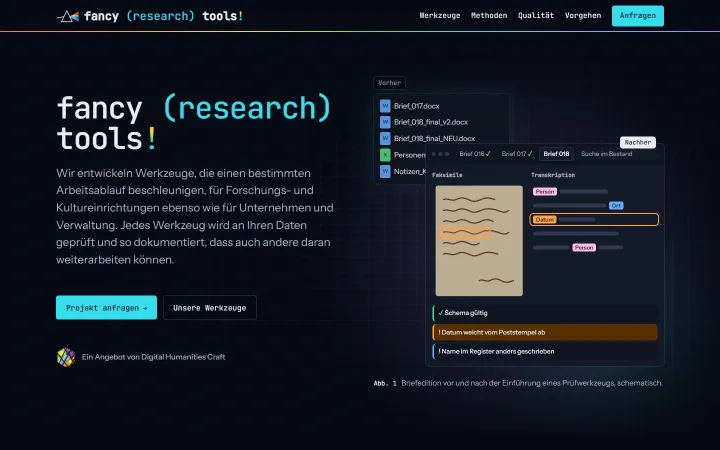Click the prism logo icon in header

coord(68,17)
